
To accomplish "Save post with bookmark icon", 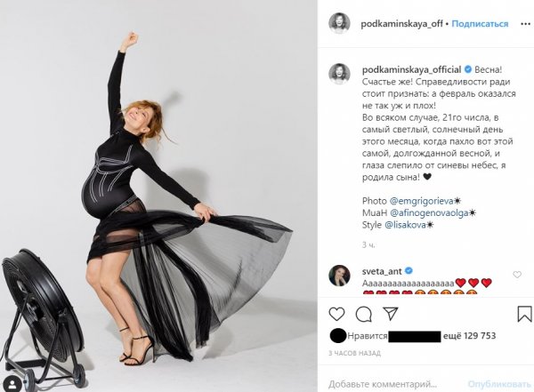I will (524, 314).
